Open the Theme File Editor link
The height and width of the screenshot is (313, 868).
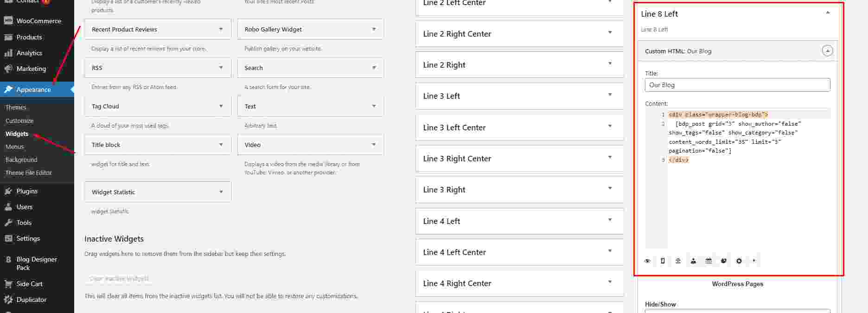(x=29, y=172)
